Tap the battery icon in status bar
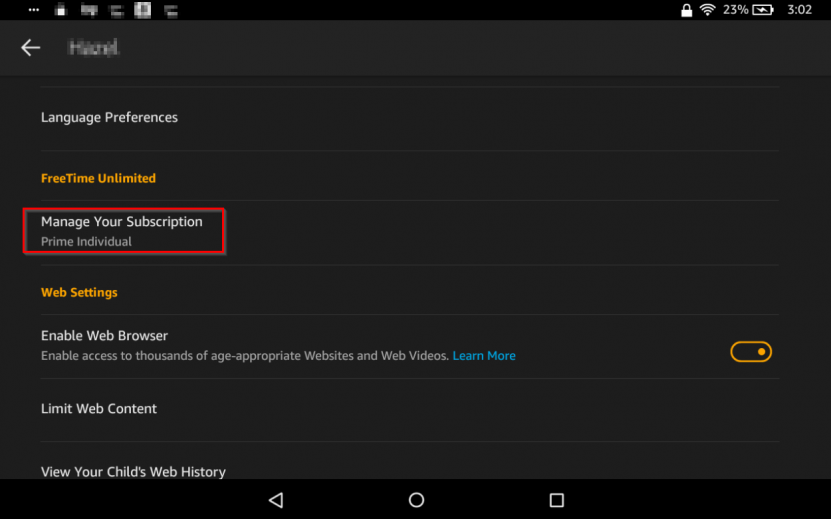 click(763, 10)
